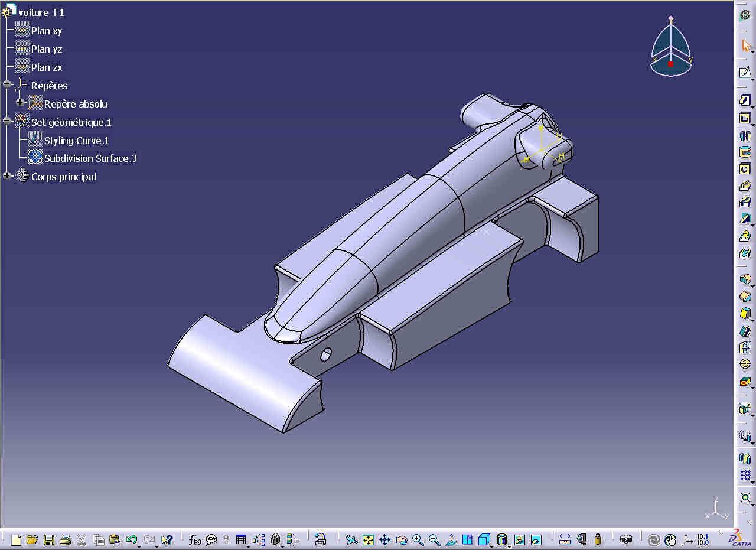Activate the Rotate view tool
The height and width of the screenshot is (550, 756).
[x=402, y=539]
